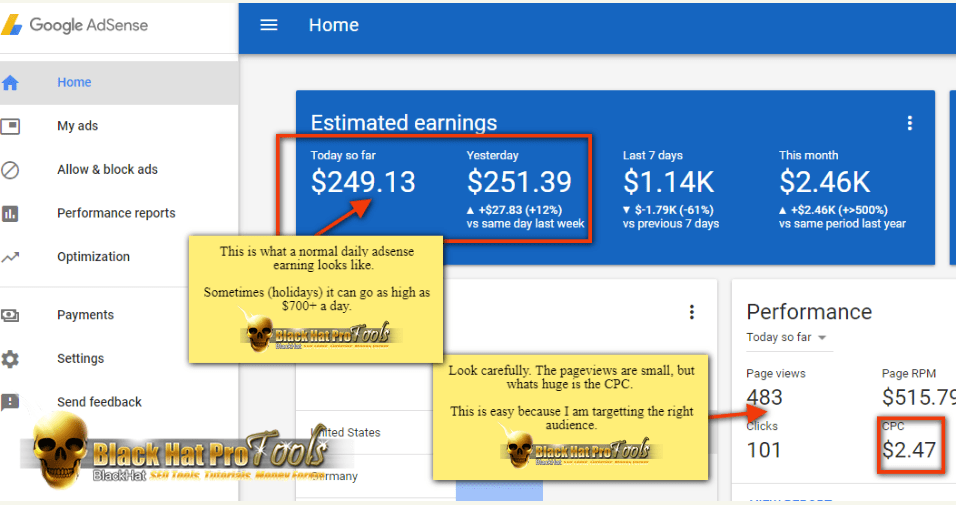Open Estimated earnings three-dot menu
The height and width of the screenshot is (505, 956).
pos(909,123)
